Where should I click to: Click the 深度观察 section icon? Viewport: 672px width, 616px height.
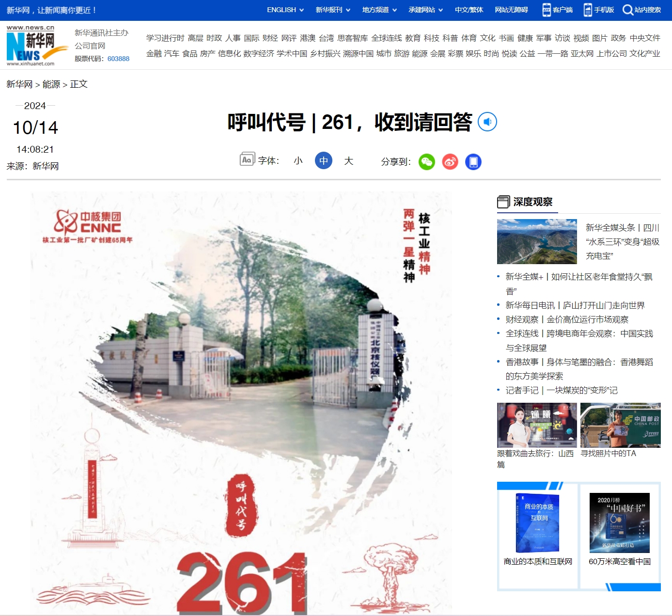pos(503,202)
